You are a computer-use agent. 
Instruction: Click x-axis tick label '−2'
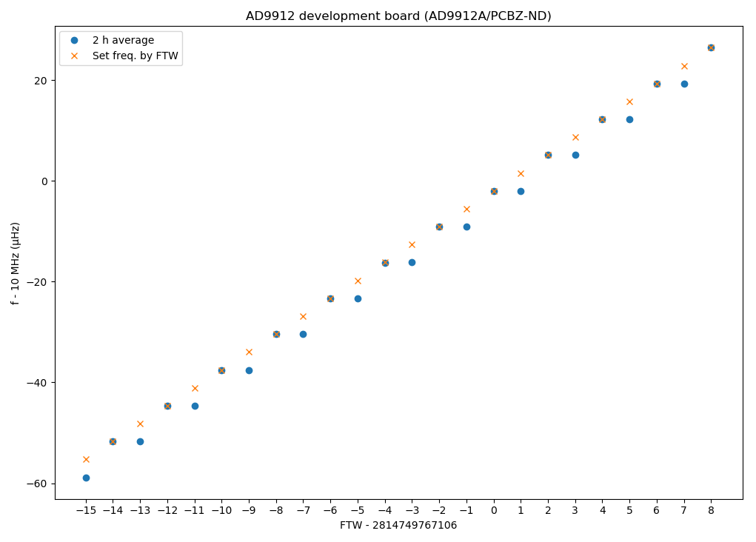(x=439, y=511)
